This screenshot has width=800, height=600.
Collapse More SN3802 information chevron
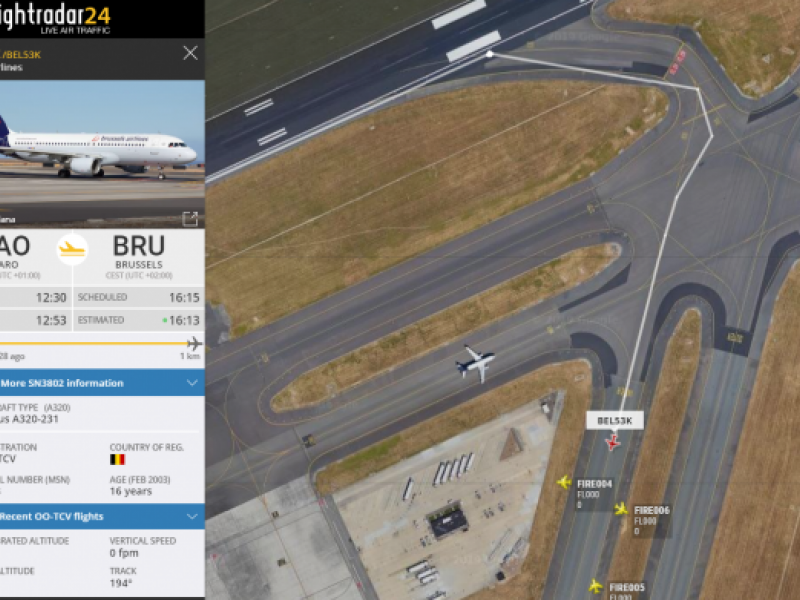pyautogui.click(x=192, y=383)
